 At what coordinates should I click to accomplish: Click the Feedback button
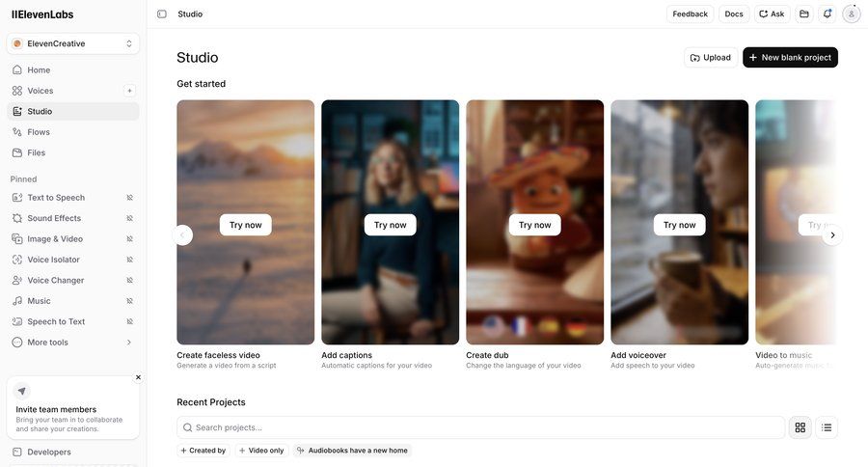click(690, 14)
